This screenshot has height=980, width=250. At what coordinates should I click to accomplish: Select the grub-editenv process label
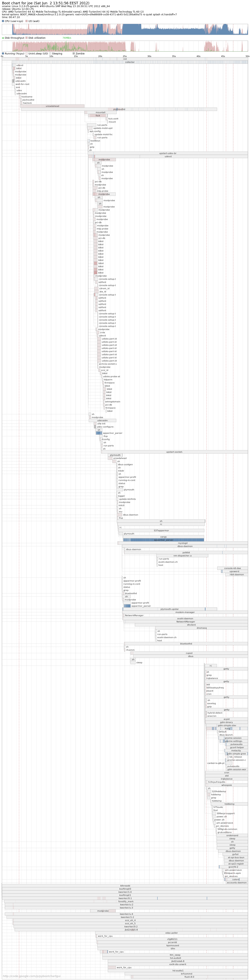click(x=224, y=832)
